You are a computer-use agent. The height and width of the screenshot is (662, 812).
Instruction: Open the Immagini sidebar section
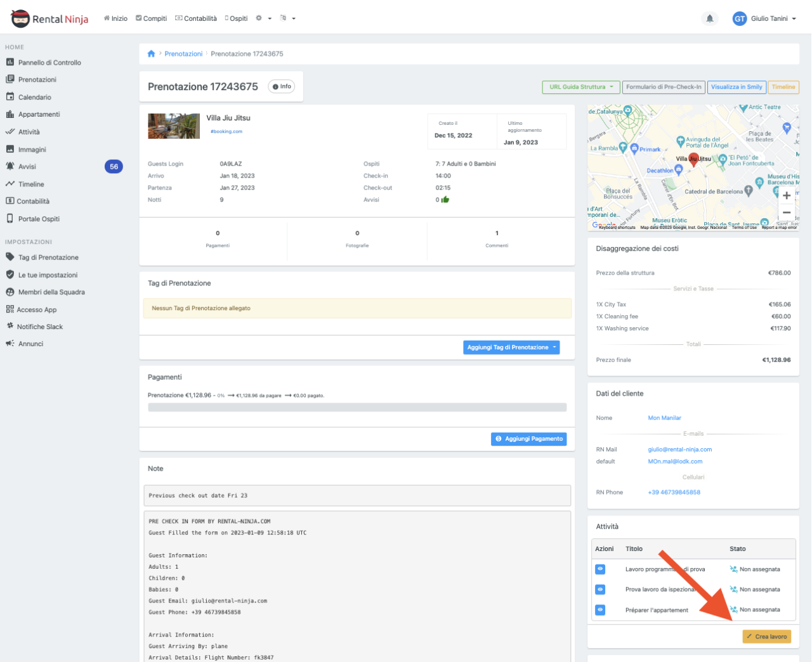coord(32,150)
